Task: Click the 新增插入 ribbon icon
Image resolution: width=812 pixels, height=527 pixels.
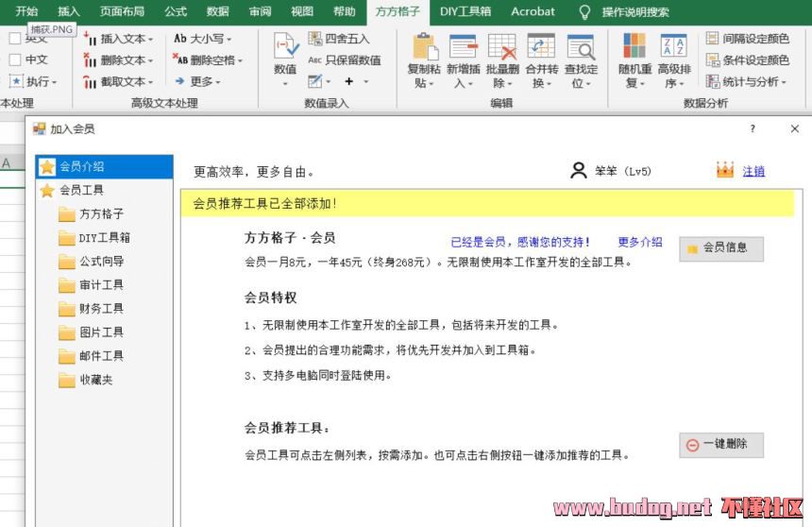Action: click(463, 47)
